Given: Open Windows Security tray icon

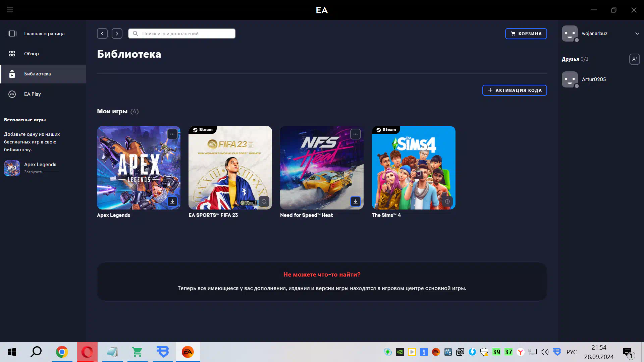Looking at the screenshot, I should click(484, 352).
